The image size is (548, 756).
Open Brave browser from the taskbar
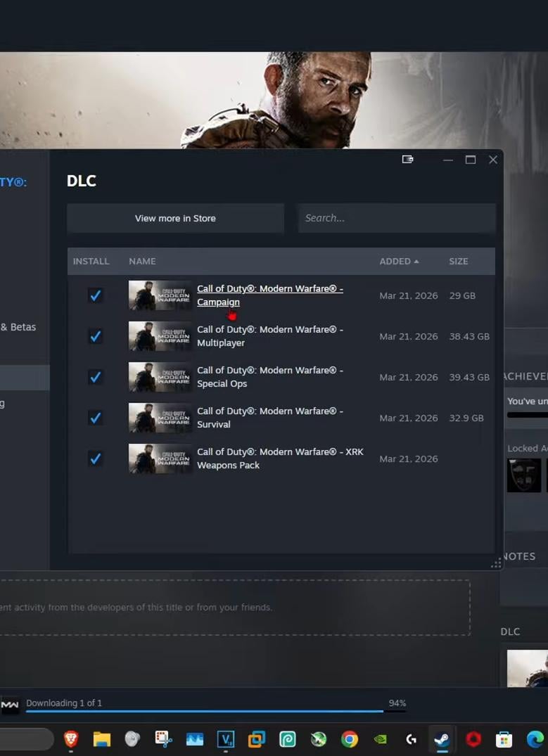click(71, 739)
